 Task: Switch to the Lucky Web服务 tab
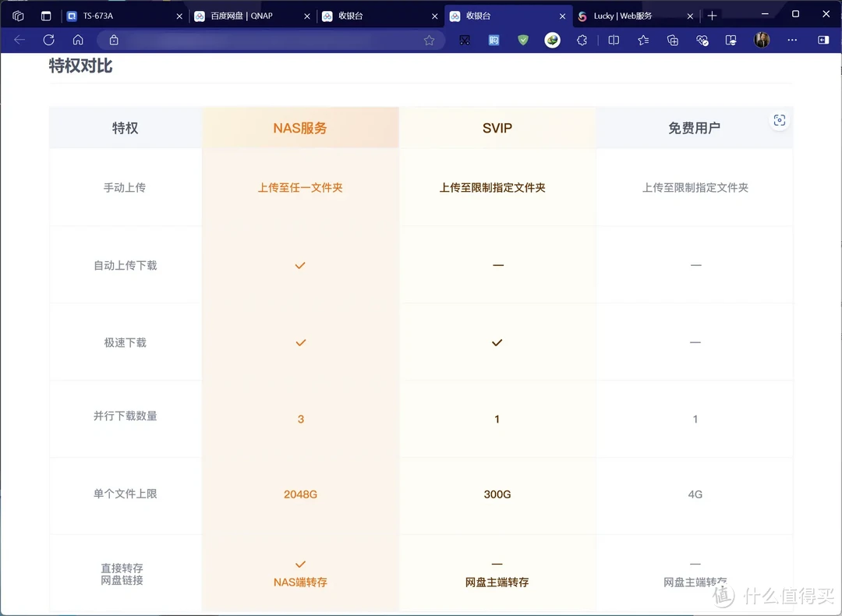624,15
